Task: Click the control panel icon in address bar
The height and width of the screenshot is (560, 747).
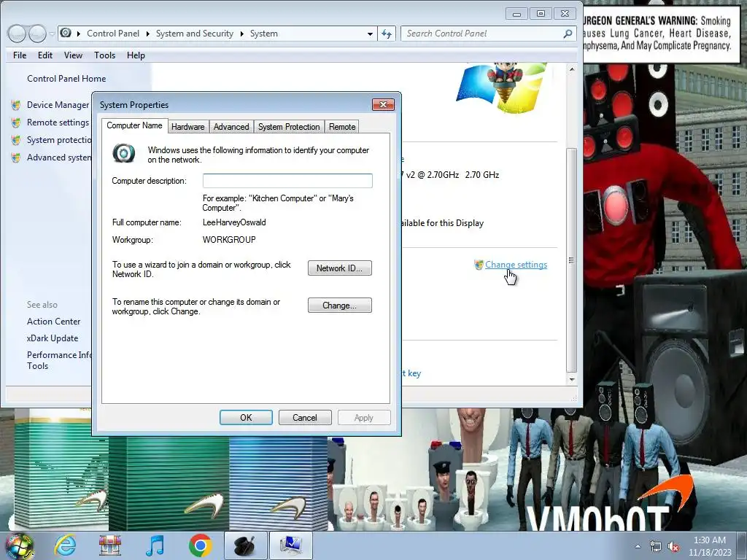Action: (66, 33)
